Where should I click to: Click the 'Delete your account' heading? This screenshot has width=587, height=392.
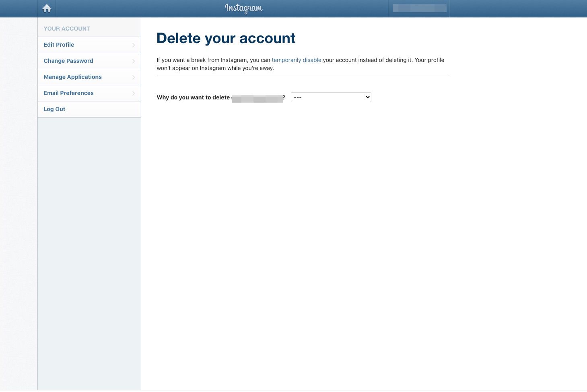(x=226, y=38)
